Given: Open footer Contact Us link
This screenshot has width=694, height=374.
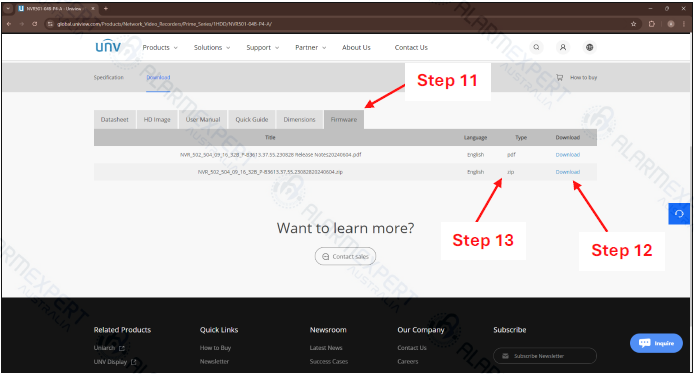Looking at the screenshot, I should coord(412,348).
